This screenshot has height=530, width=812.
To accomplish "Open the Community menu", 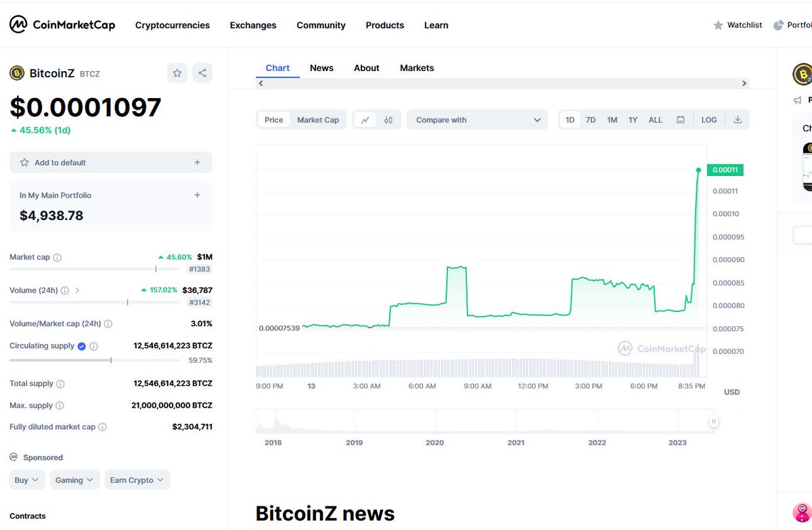I will (321, 25).
